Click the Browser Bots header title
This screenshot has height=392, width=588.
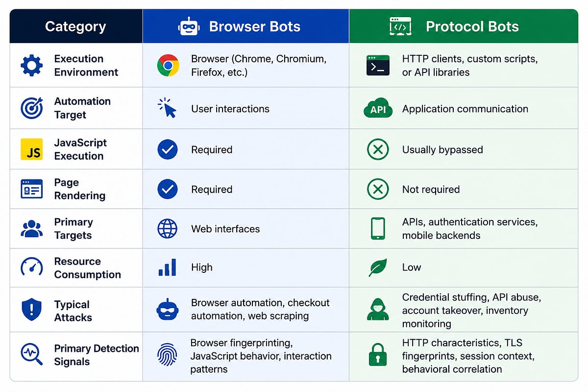click(x=255, y=26)
